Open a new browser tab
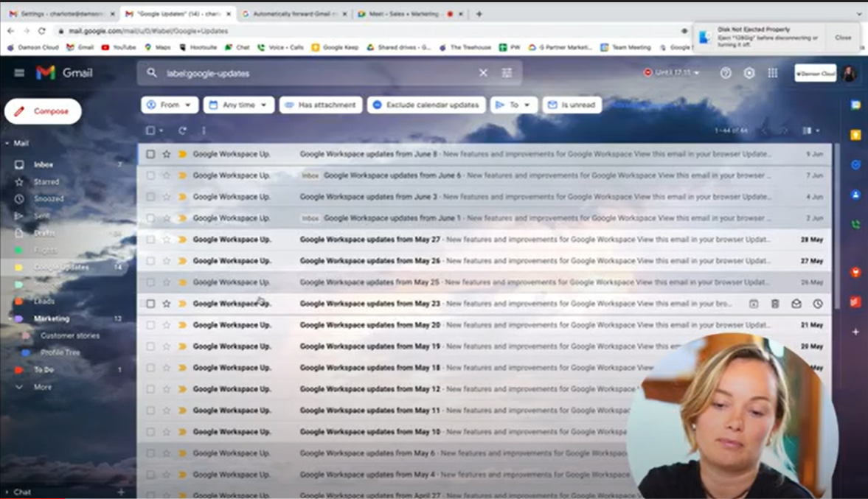Viewport: 868px width, 499px height. 479,14
